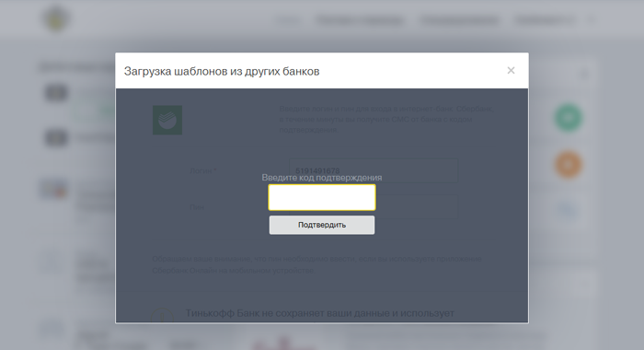Close the Загрузка шаблонов из других банков dialog
644x350 pixels.
(x=511, y=71)
